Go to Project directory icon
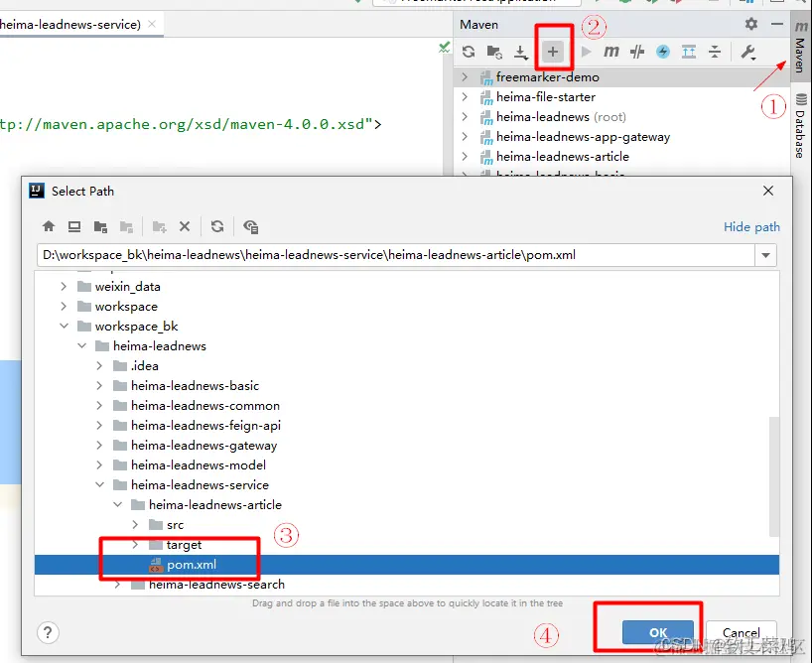This screenshot has width=812, height=663. tap(100, 226)
